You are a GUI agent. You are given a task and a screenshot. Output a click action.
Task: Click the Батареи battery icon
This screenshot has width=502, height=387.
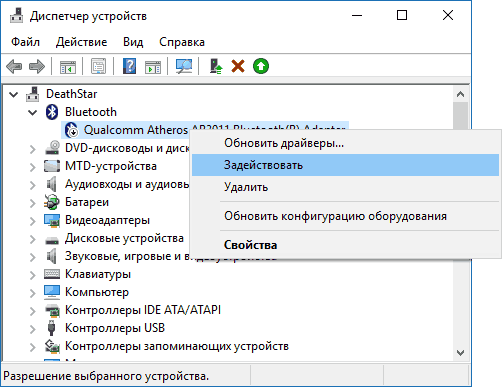(52, 202)
